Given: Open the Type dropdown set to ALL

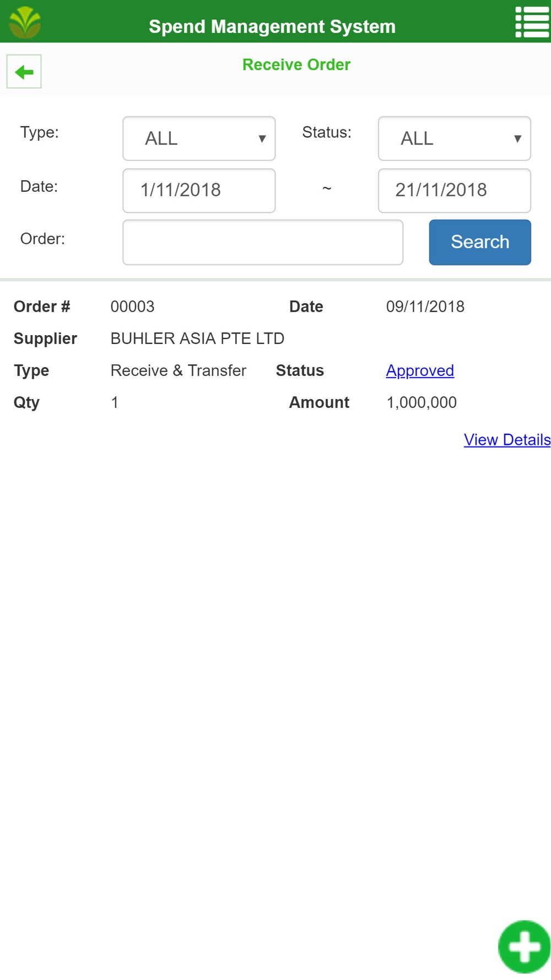Looking at the screenshot, I should (199, 138).
